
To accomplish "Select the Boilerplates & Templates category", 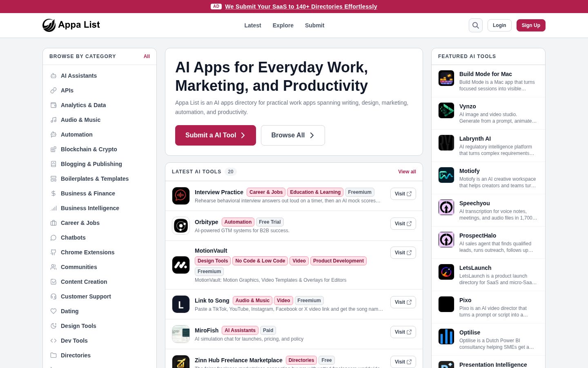I will pyautogui.click(x=100, y=179).
